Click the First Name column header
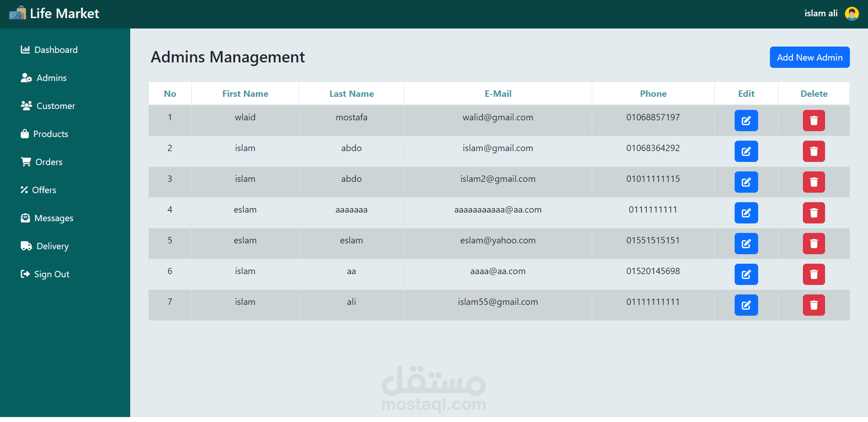Image resolution: width=868 pixels, height=422 pixels. click(x=245, y=94)
